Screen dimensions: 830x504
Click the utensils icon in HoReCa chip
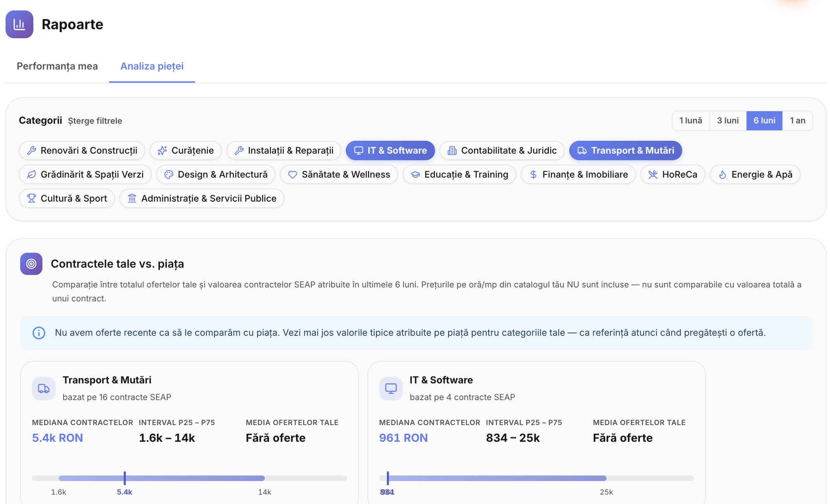[x=653, y=175]
